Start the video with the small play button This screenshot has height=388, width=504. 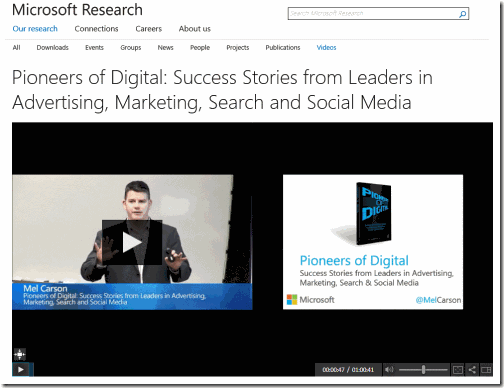point(21,369)
